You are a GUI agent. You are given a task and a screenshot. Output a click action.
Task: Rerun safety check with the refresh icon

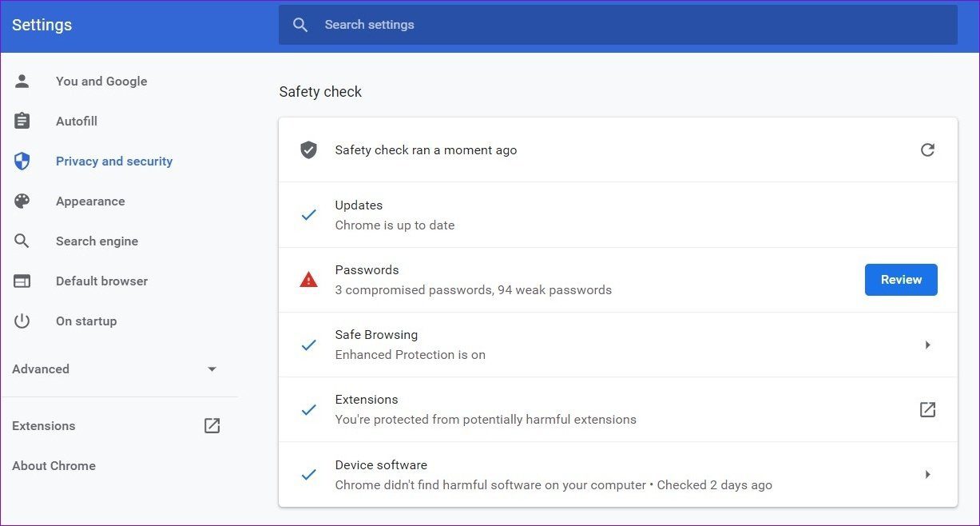click(x=927, y=149)
